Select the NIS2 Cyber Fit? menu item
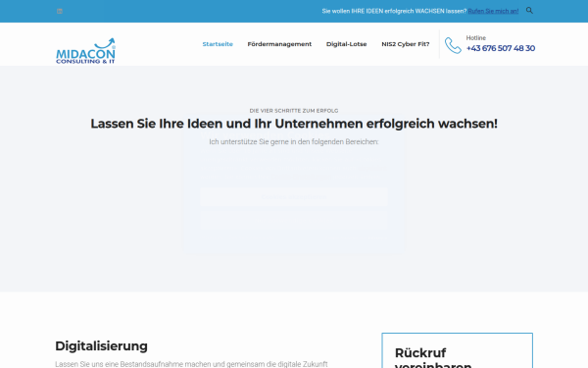Screen dimensions: 588x368 tap(406, 44)
